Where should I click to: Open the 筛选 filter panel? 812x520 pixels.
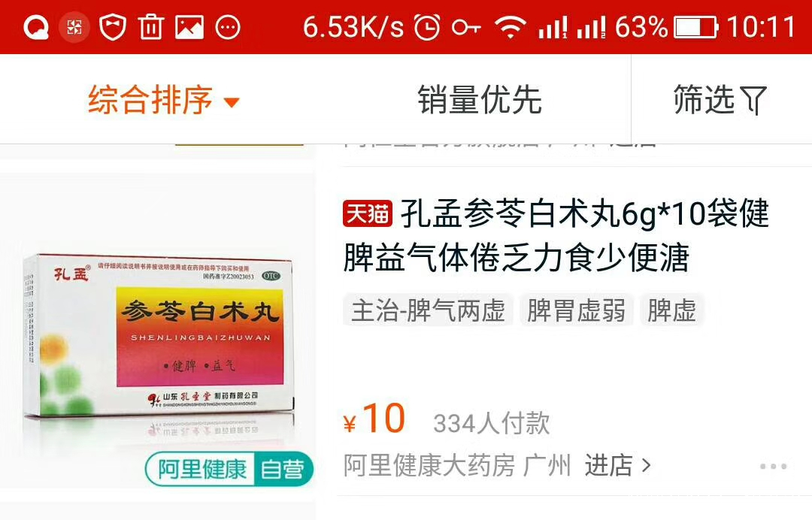click(720, 99)
